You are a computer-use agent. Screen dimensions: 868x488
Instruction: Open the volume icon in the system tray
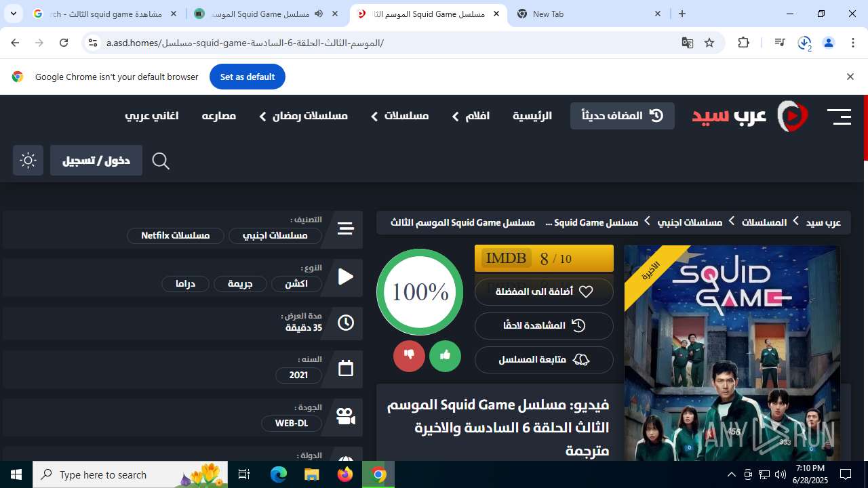781,474
